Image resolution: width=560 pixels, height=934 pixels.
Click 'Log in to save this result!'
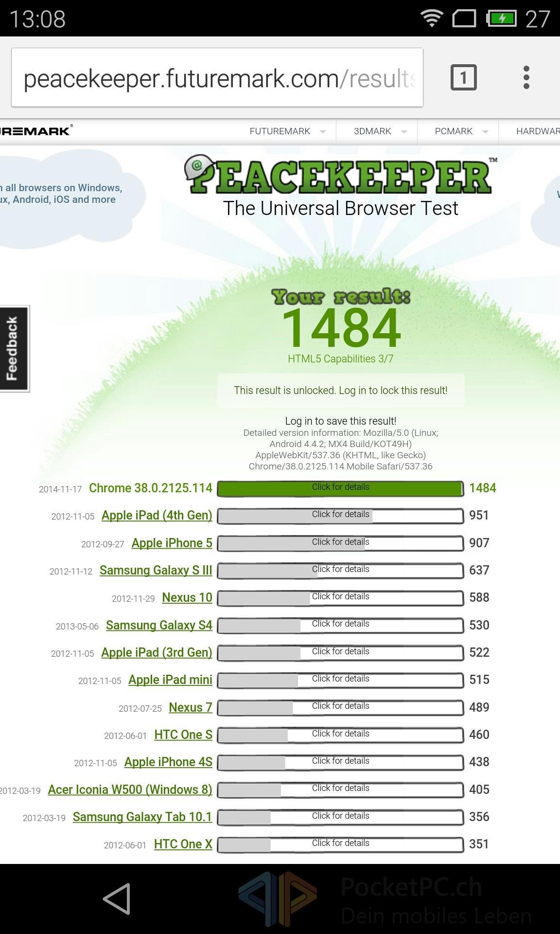(341, 421)
